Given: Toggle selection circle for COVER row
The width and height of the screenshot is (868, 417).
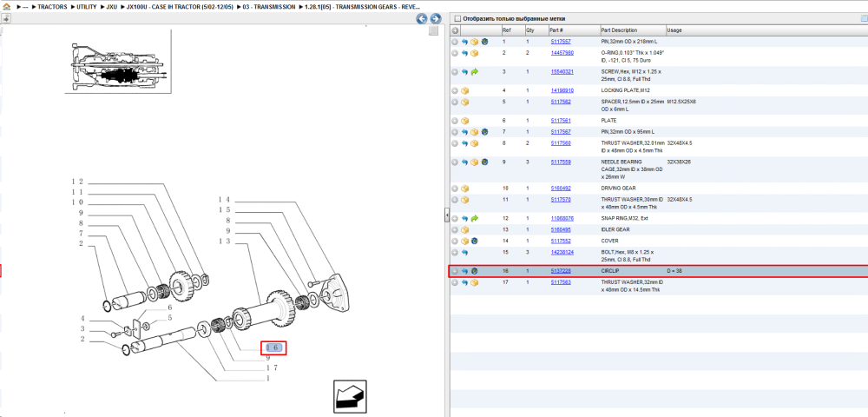Looking at the screenshot, I should pos(455,241).
